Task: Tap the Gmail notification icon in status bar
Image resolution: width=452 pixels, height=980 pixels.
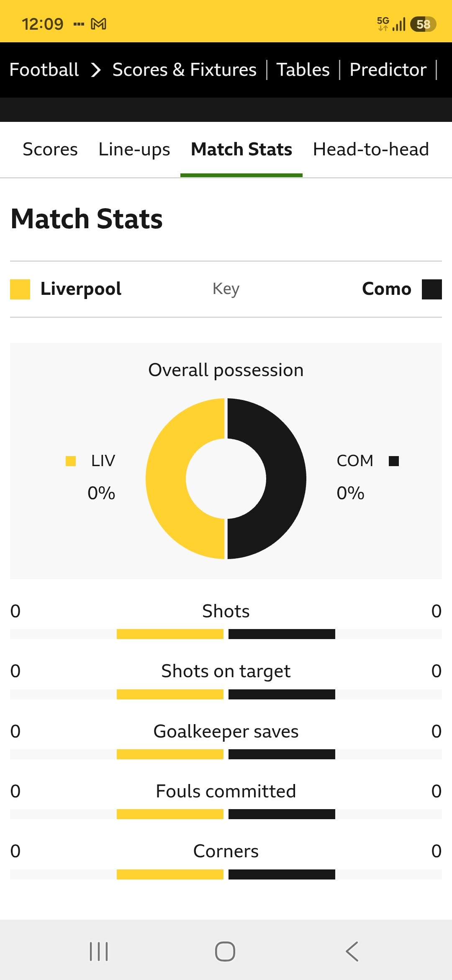Action: (98, 24)
